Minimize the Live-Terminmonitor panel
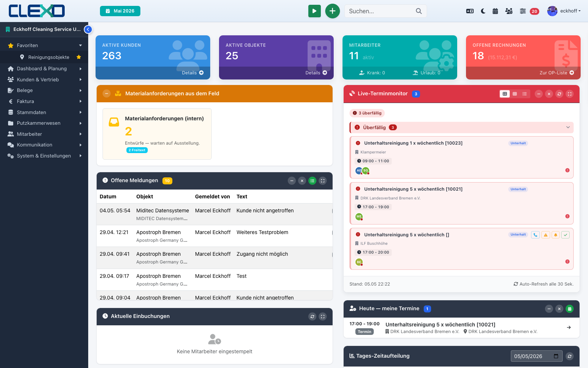Viewport: 588px width, 368px height. [539, 94]
